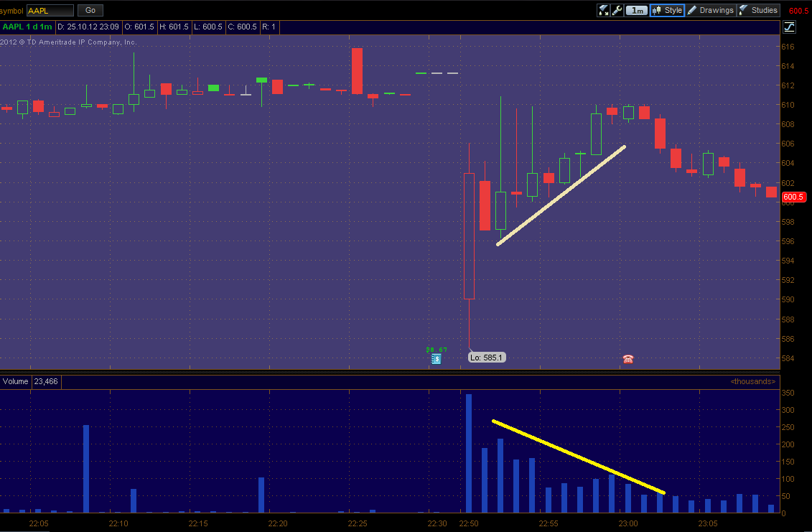Click the C: 600.5 close value
812x532 pixels.
(243, 27)
